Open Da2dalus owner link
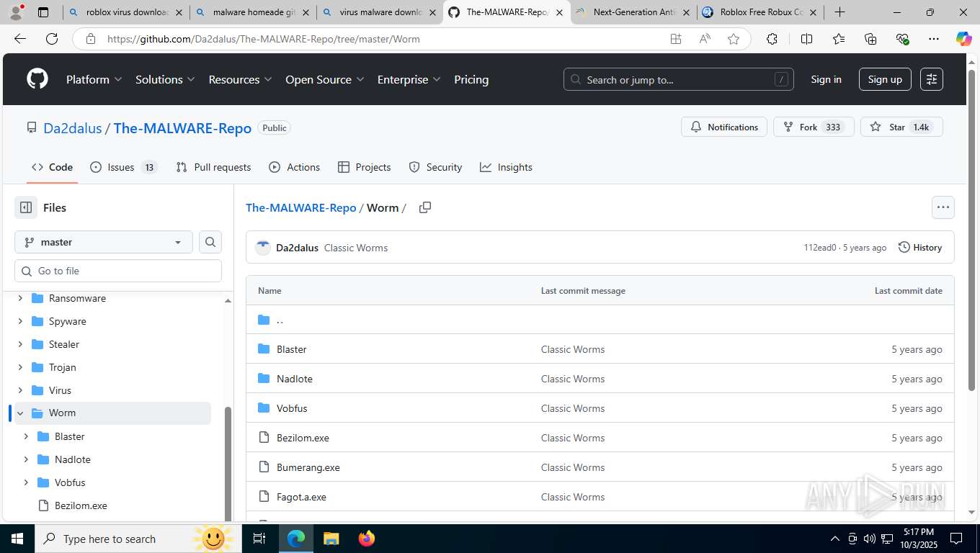Screen dimensions: 980x553 coord(73,128)
